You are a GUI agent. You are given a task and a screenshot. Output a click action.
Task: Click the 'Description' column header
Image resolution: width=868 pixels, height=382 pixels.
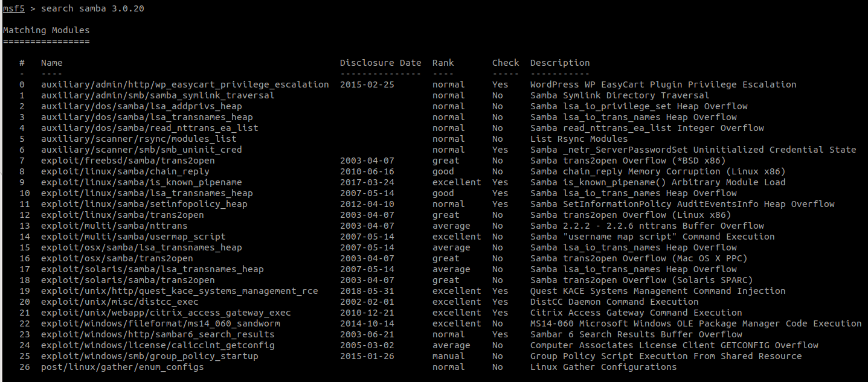tap(560, 63)
